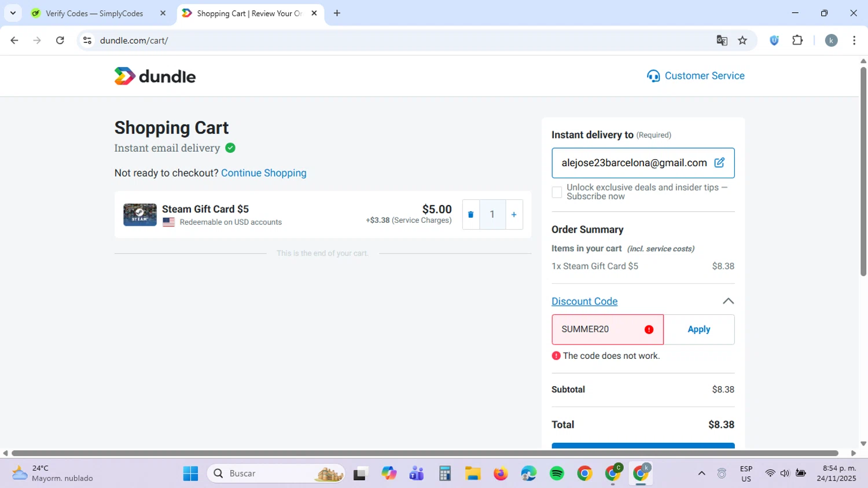This screenshot has width=868, height=488.
Task: Click the SUMMER20 discount code field
Action: pos(608,329)
